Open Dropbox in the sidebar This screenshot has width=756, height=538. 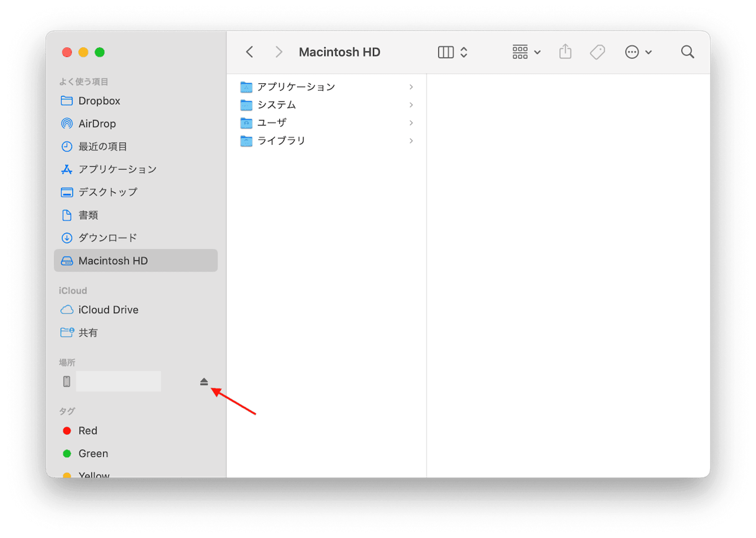point(99,101)
